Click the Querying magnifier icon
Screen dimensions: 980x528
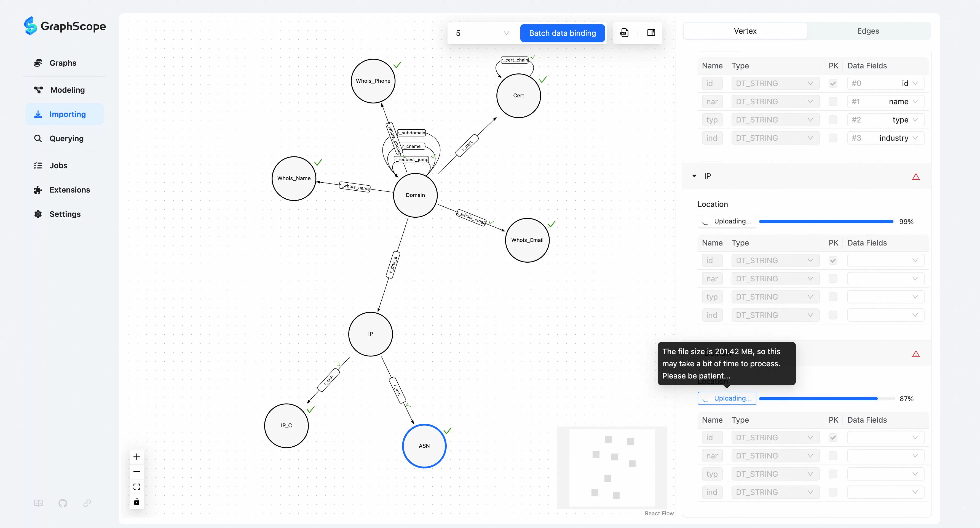(38, 138)
